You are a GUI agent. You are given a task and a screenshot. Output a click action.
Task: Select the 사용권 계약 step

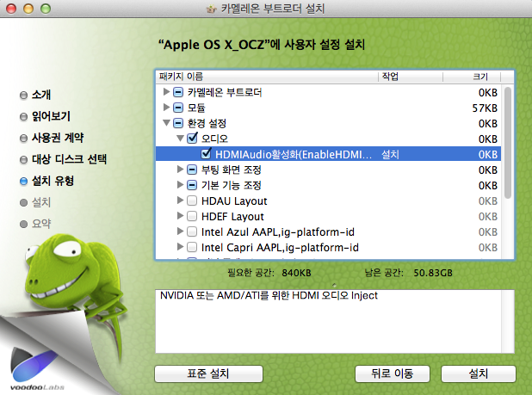point(58,138)
